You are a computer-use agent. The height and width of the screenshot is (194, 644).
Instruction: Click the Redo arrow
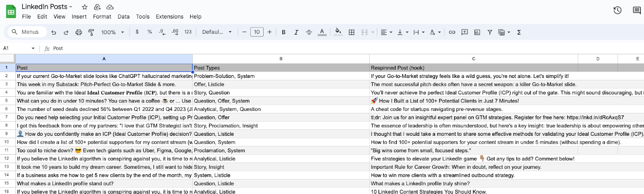[x=66, y=32]
